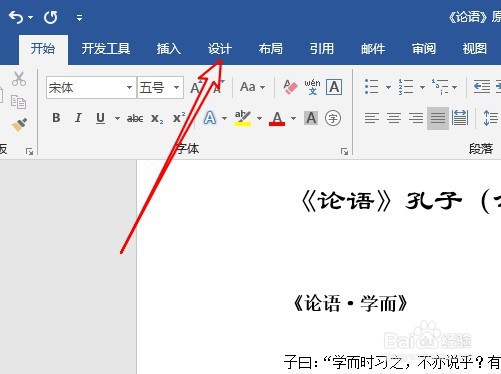This screenshot has height=374, width=501.
Task: Apply red font color
Action: pos(277,118)
